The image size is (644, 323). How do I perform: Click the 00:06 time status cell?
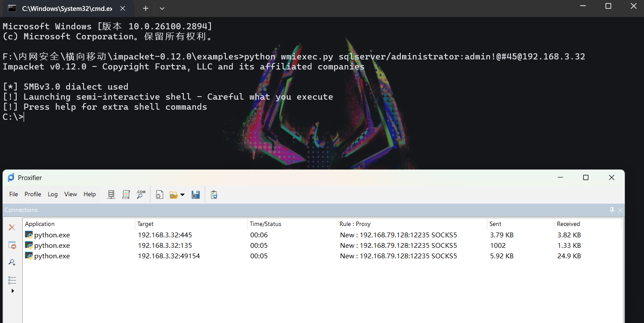coord(259,235)
